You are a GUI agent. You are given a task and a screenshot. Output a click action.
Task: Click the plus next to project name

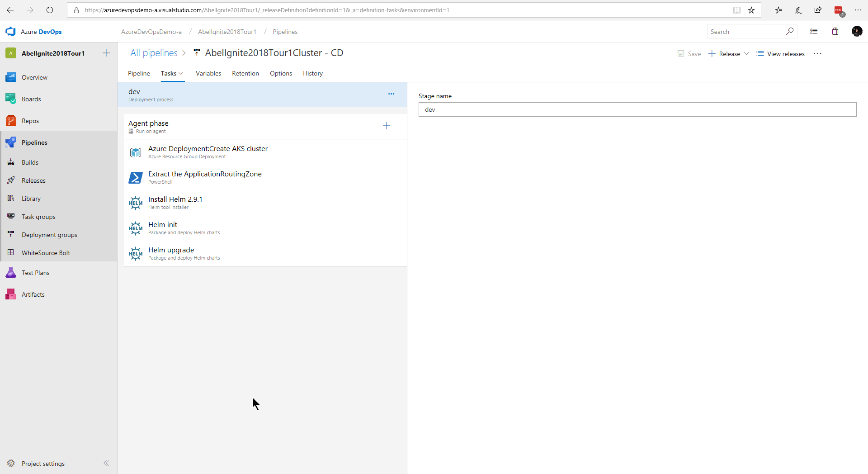106,53
